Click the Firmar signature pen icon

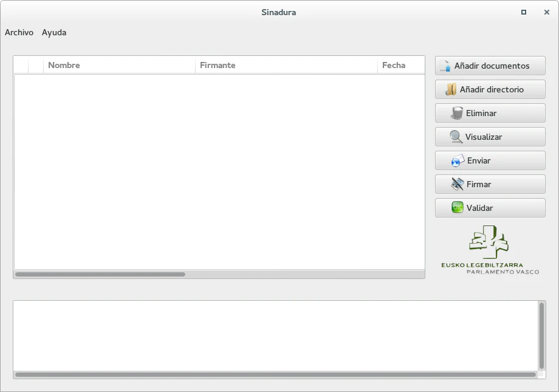[458, 184]
